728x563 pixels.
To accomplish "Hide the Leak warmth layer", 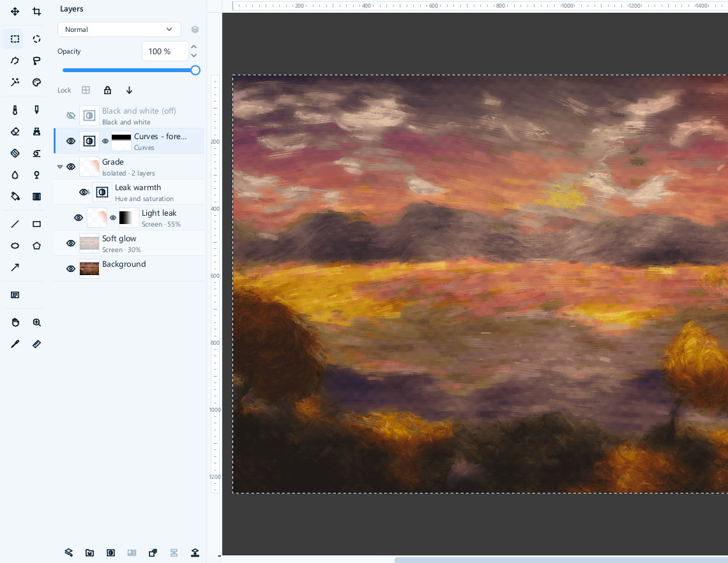I will [84, 192].
